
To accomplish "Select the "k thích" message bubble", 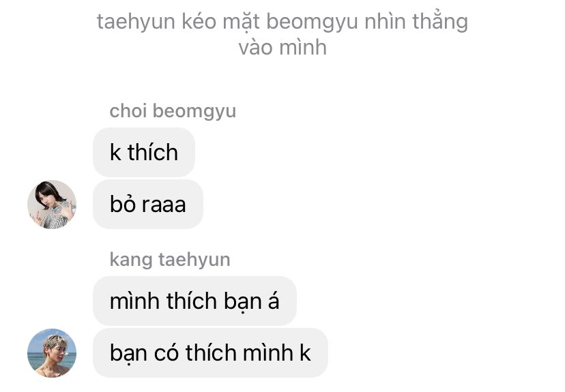I will (x=144, y=152).
